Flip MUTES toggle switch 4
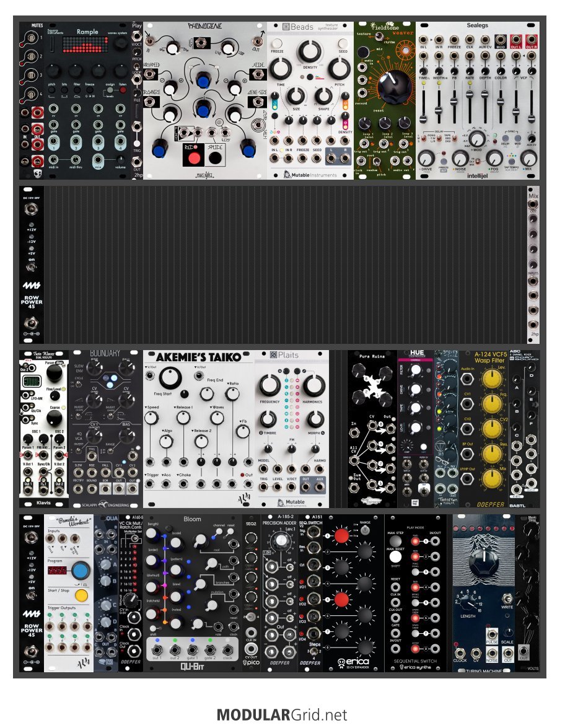The width and height of the screenshot is (565, 728). point(30,94)
